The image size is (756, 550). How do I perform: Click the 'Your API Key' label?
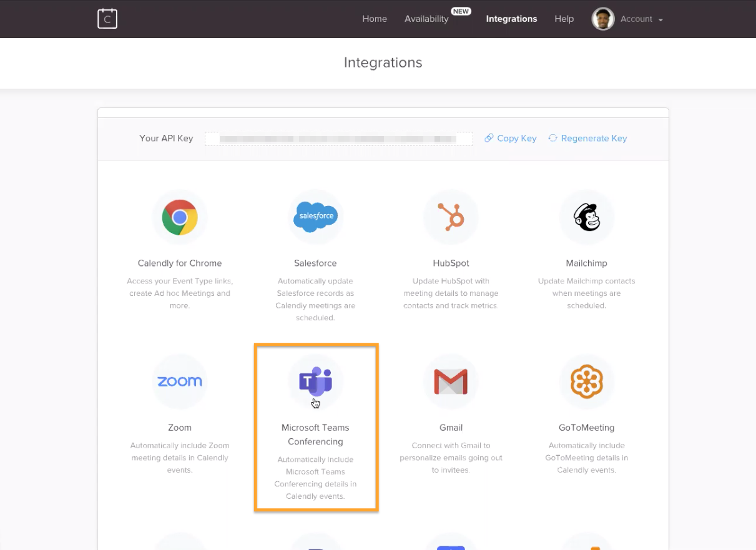[166, 139]
